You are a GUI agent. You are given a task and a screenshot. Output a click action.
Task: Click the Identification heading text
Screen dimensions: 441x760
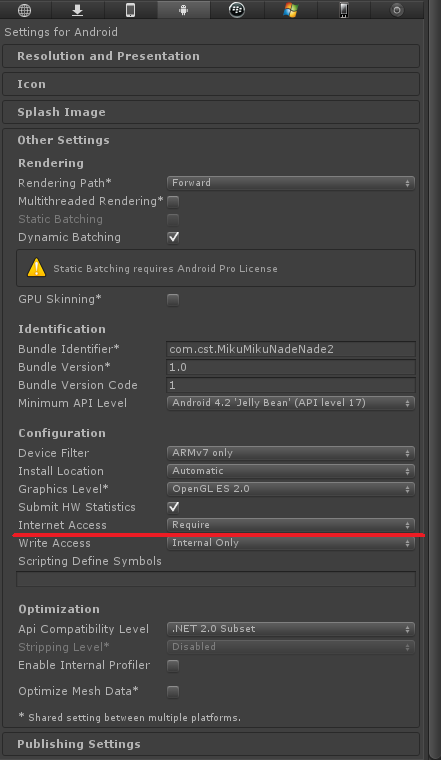[62, 329]
